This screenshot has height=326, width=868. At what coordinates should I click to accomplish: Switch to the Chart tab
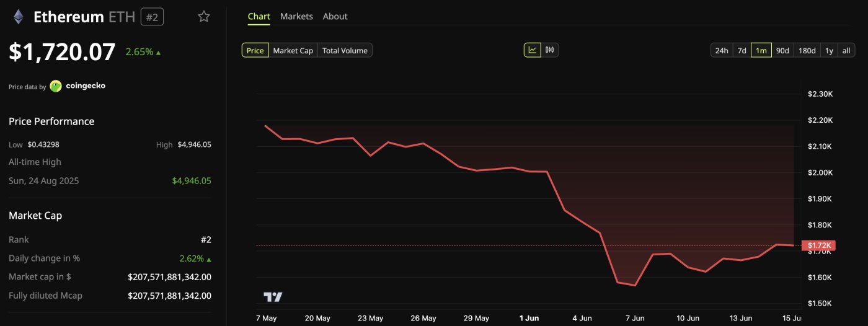259,16
